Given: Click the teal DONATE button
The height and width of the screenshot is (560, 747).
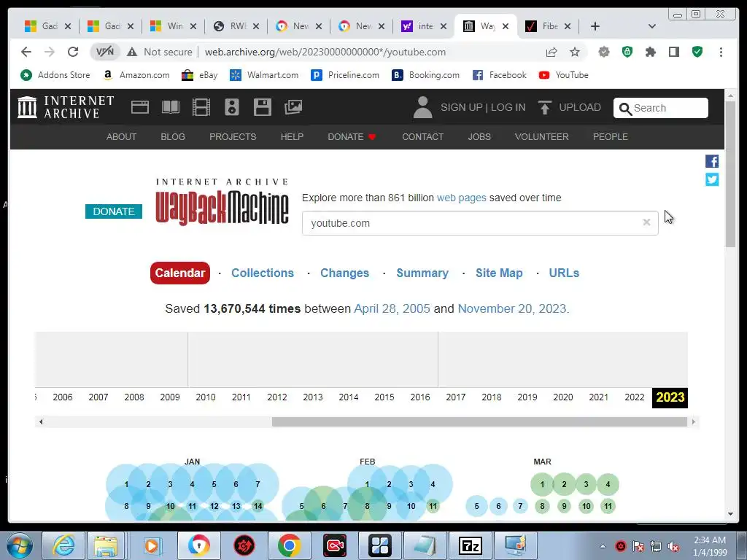Looking at the screenshot, I should coord(114,211).
